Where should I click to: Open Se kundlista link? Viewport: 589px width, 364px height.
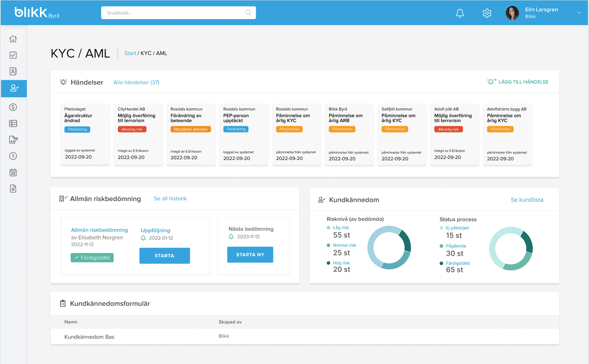[527, 200]
